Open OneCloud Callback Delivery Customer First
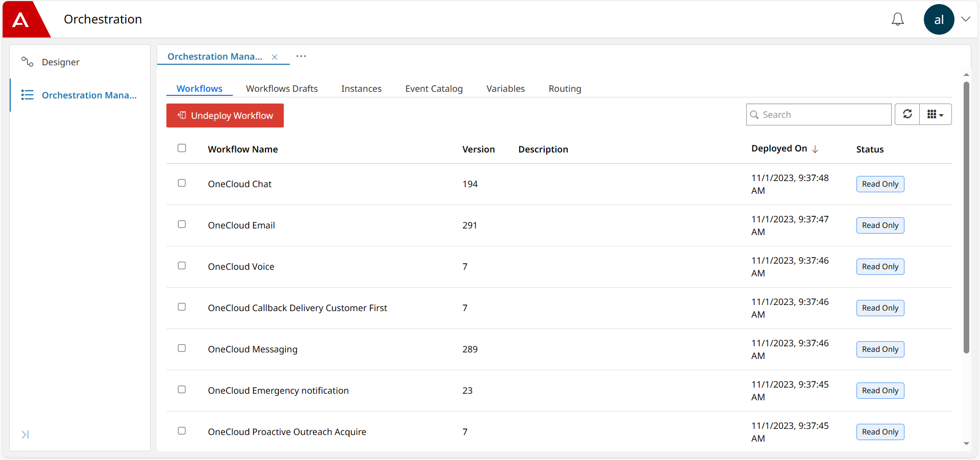This screenshot has width=980, height=460. pos(298,308)
